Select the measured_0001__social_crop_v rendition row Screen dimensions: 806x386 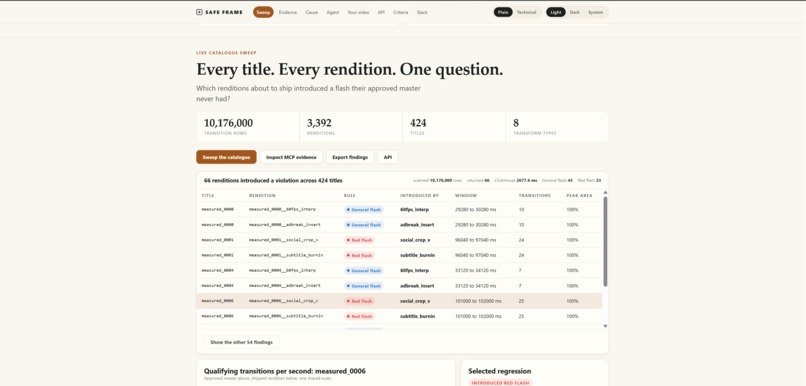[x=399, y=240]
